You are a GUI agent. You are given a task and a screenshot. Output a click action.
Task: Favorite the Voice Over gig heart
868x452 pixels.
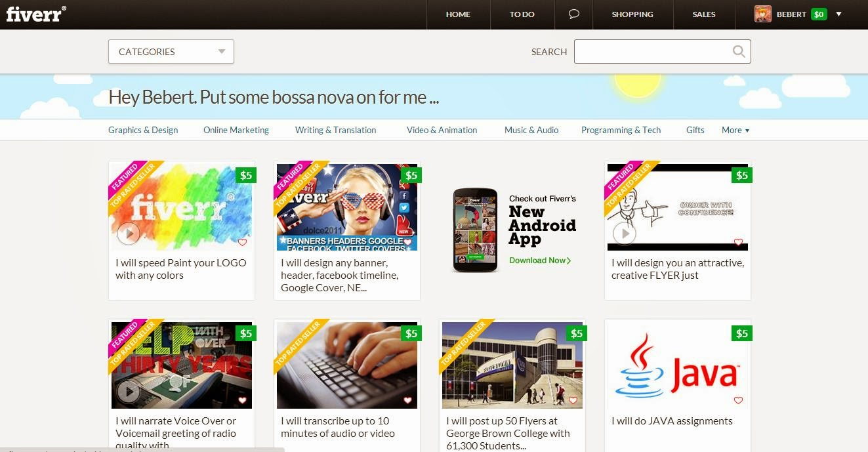click(x=242, y=400)
